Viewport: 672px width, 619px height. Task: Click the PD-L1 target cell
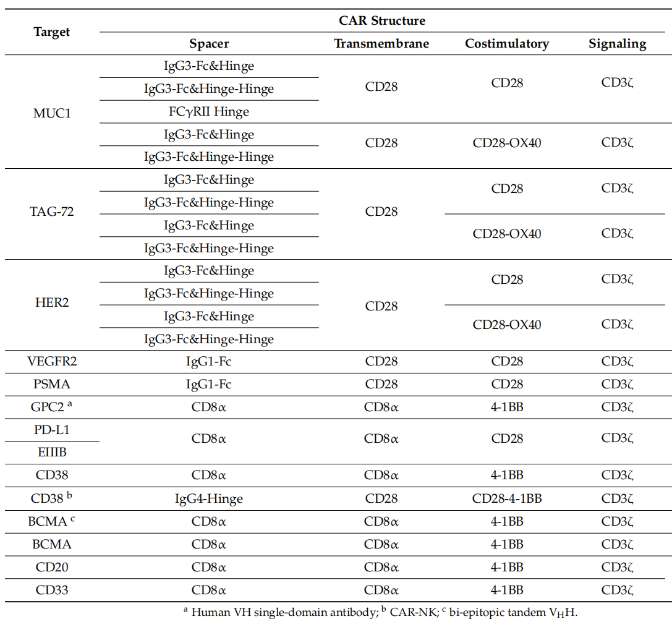point(52,430)
